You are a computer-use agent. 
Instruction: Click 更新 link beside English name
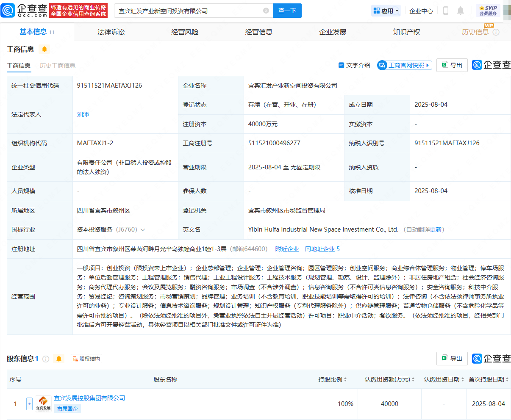(x=436, y=229)
